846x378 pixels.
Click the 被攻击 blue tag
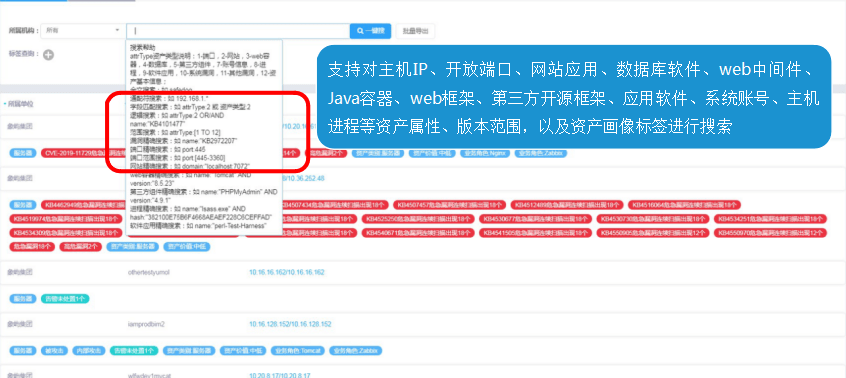tap(53, 351)
